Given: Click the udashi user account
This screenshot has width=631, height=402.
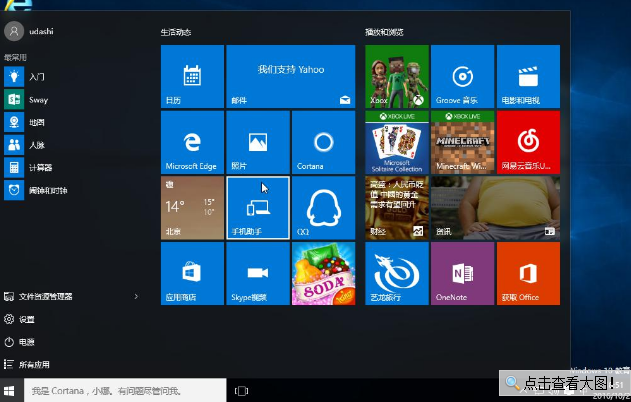Looking at the screenshot, I should [29, 31].
